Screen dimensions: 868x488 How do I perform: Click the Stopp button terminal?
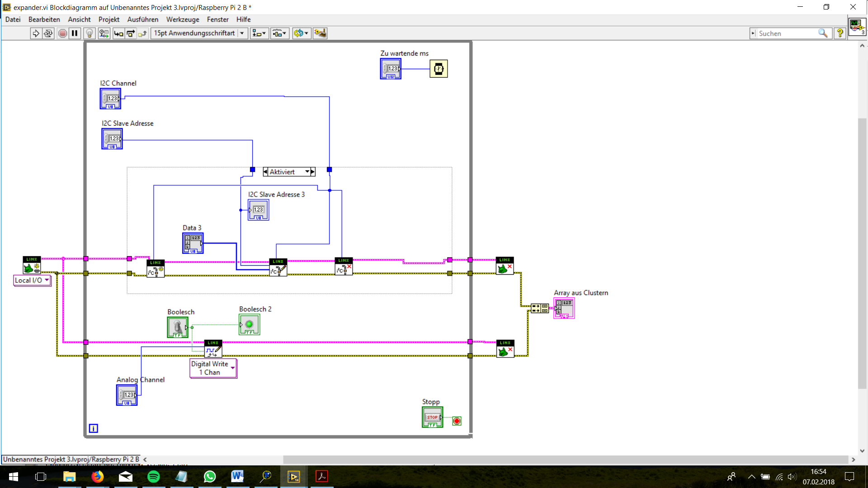[x=432, y=417]
